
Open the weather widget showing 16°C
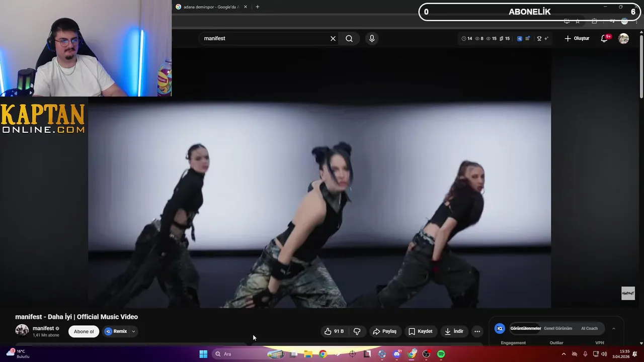click(x=18, y=354)
